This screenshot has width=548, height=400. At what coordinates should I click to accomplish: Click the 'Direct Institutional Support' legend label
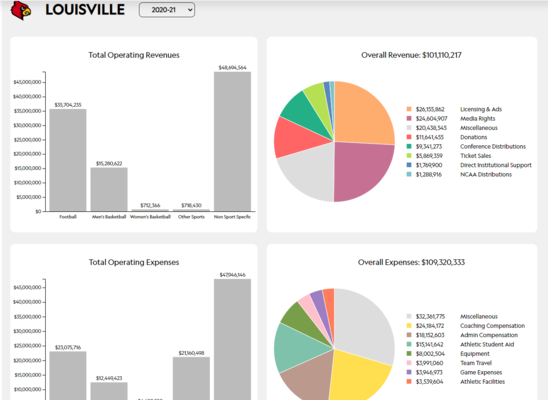point(496,165)
